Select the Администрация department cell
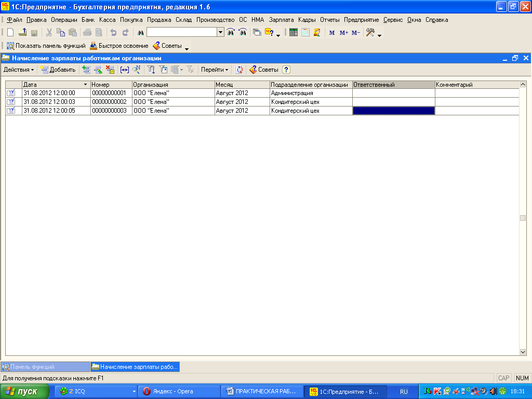Image resolution: width=532 pixels, height=399 pixels. coord(311,93)
